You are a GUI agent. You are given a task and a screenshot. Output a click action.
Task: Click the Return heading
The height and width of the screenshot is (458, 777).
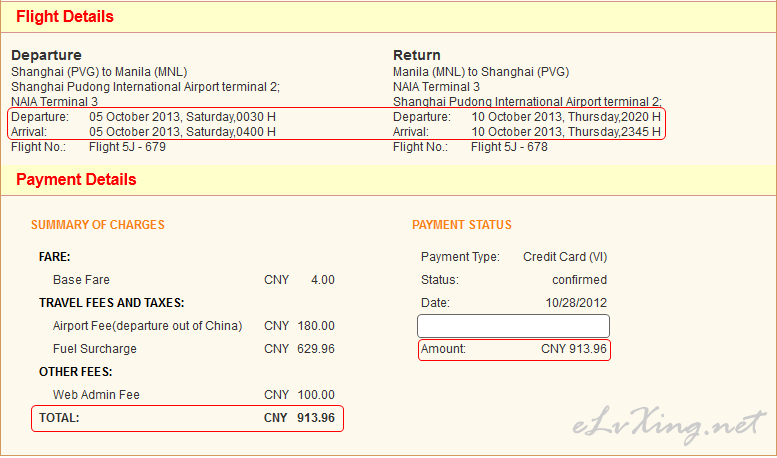pyautogui.click(x=417, y=55)
